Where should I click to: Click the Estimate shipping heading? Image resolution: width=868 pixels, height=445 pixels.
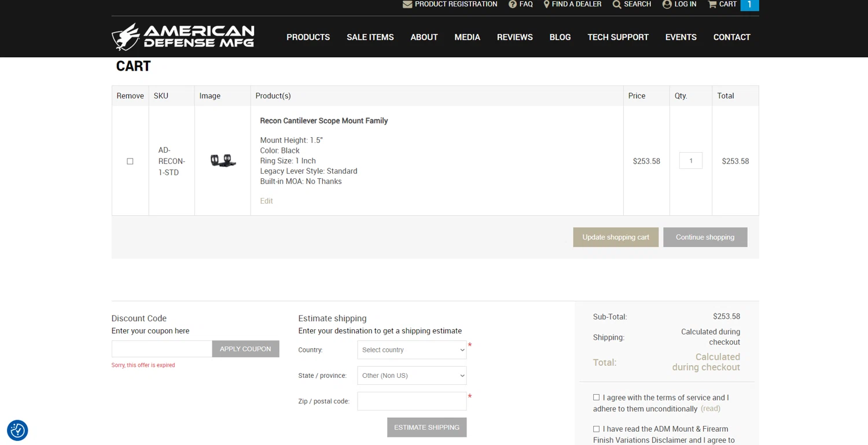point(332,318)
